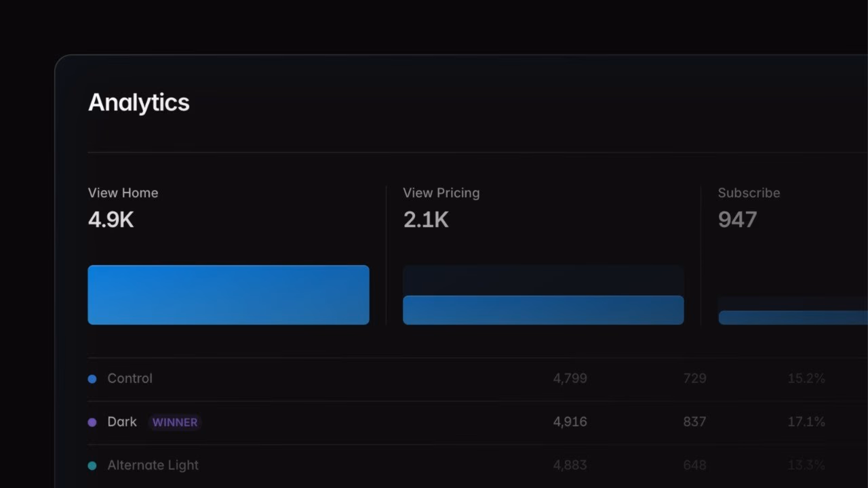Click the View Pricing funnel bar

click(x=543, y=310)
